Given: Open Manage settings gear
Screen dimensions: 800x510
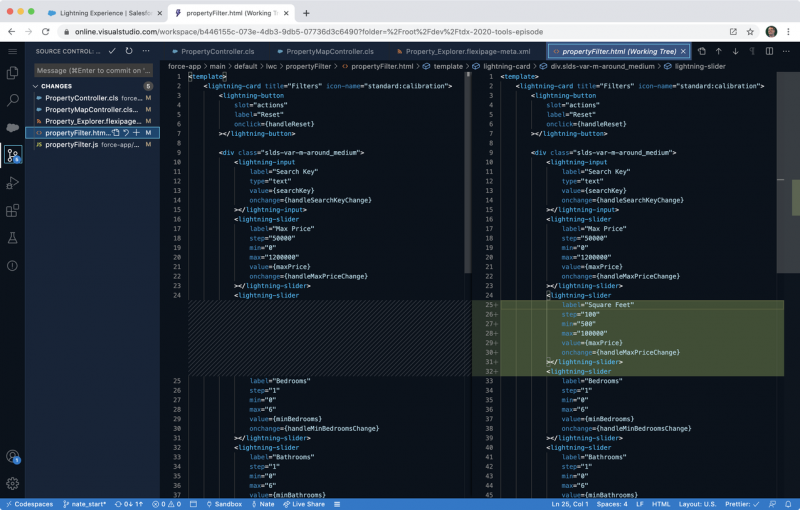Looking at the screenshot, I should pyautogui.click(x=12, y=483).
